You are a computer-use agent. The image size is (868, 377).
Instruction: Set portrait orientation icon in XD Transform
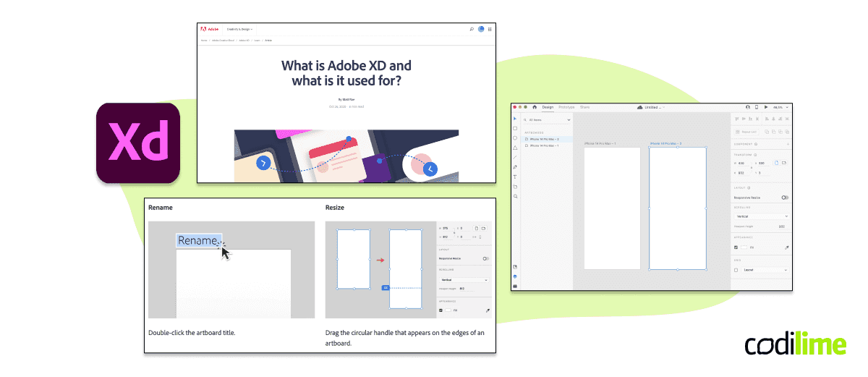(x=776, y=163)
